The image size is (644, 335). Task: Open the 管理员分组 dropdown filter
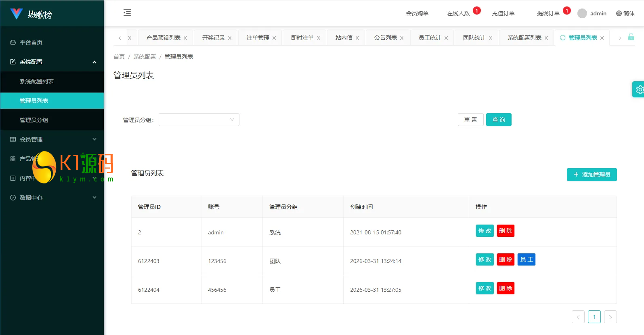pyautogui.click(x=199, y=120)
